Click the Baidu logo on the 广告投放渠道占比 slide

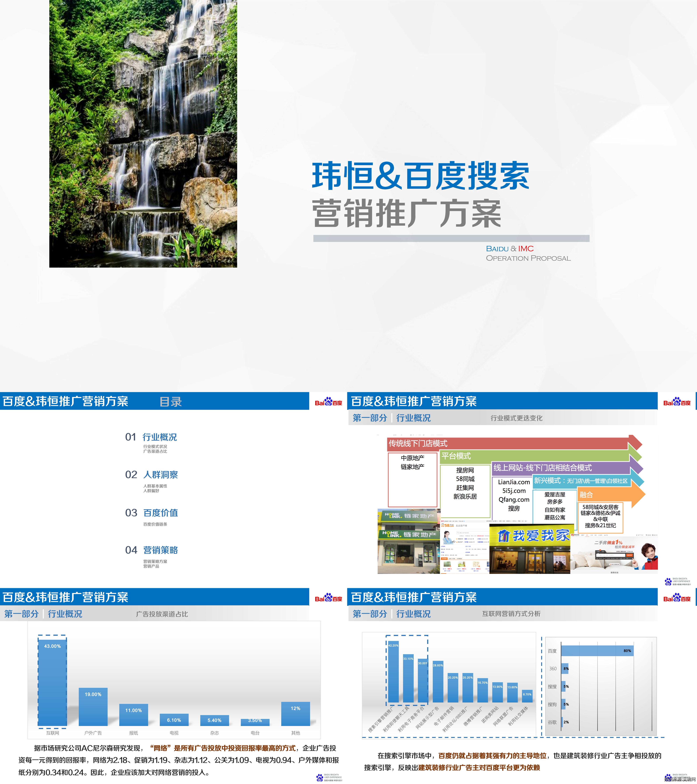(x=328, y=598)
